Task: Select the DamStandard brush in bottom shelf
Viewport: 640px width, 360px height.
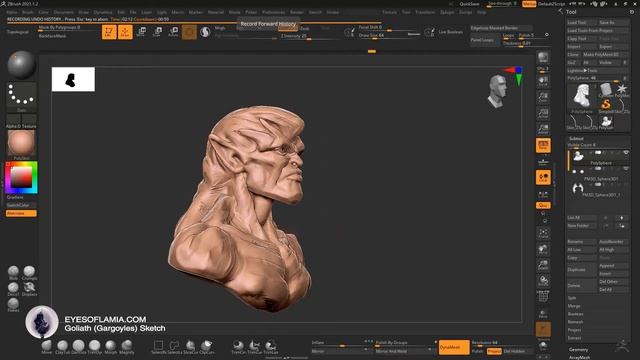Action: (78, 347)
